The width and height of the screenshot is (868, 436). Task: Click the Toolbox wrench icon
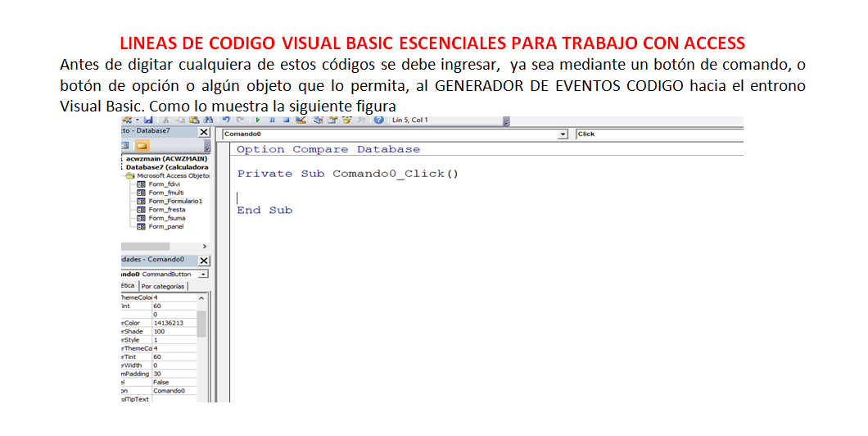(361, 120)
